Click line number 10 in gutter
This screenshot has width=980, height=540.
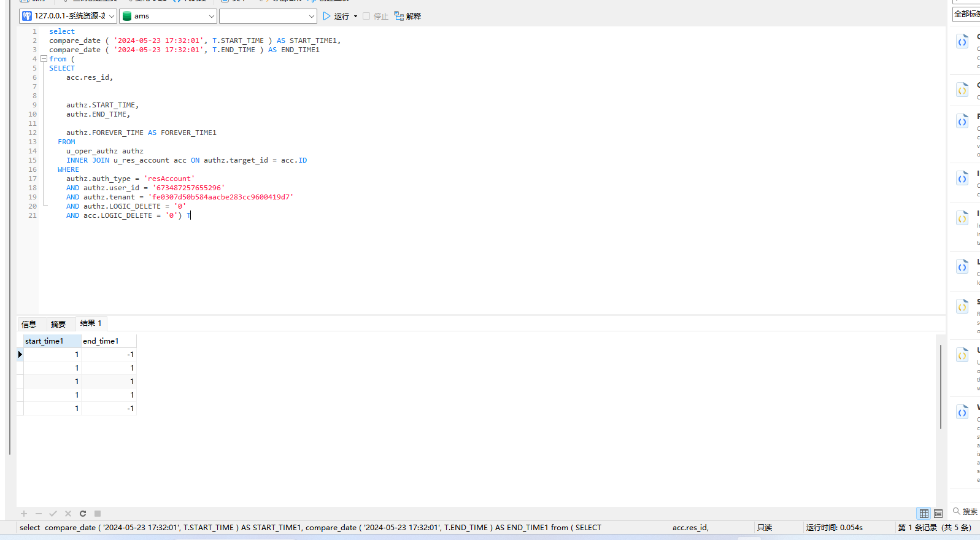pyautogui.click(x=33, y=114)
